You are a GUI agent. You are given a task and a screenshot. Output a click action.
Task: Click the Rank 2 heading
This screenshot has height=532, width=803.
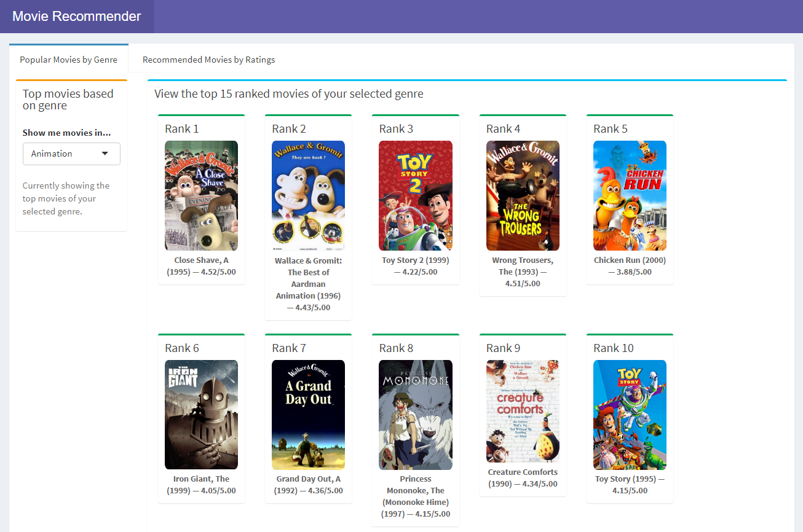[289, 129]
